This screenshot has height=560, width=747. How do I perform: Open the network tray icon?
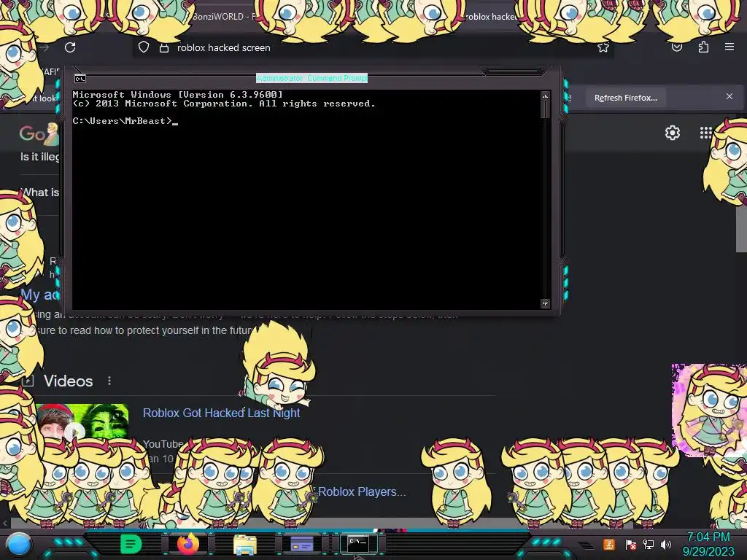tap(649, 544)
